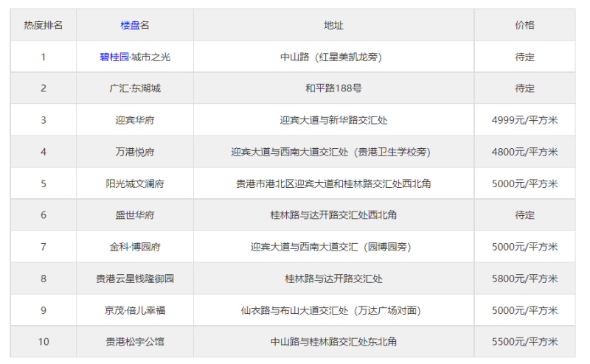Click property name 盛世华府
The width and height of the screenshot is (590, 364).
[x=135, y=215]
